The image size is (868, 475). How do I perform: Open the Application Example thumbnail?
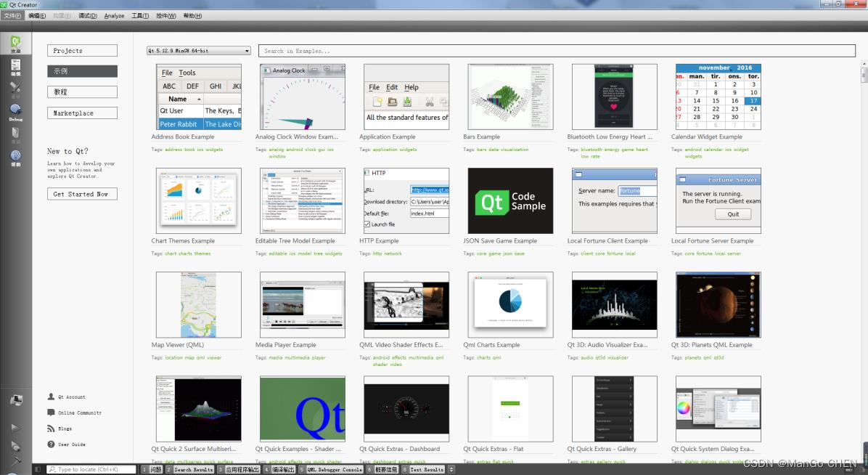[x=406, y=97]
